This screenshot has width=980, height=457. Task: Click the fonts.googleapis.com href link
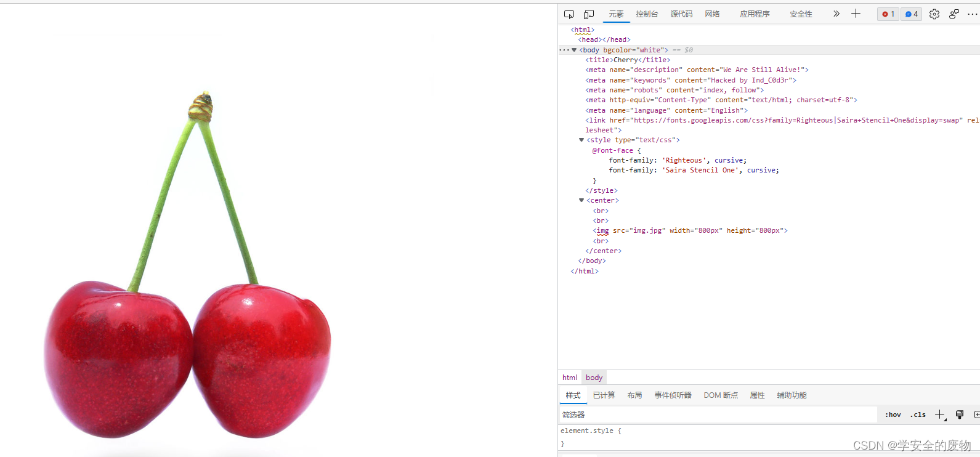[796, 120]
